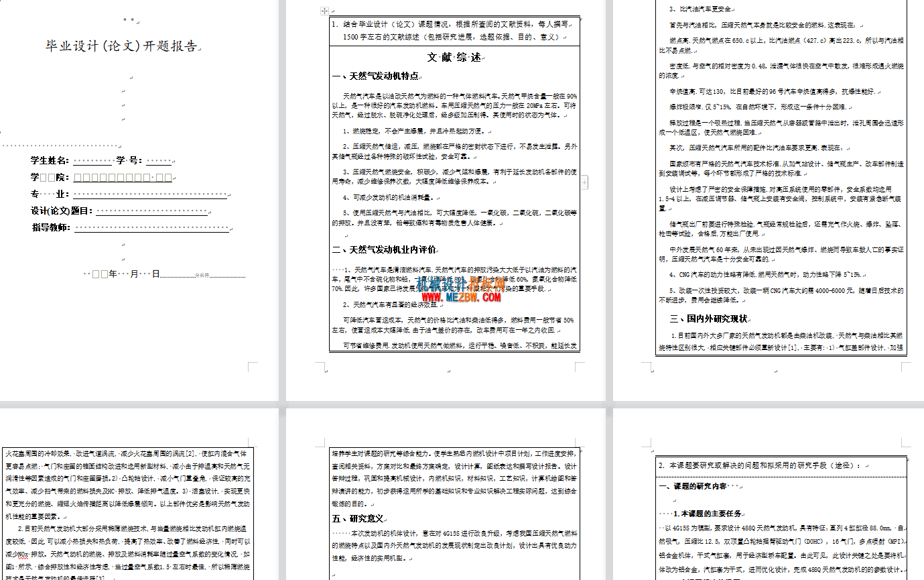Image resolution: width=924 pixels, height=580 pixels.
Task: Click the 设计(论文)题目 label
Action: (x=61, y=211)
